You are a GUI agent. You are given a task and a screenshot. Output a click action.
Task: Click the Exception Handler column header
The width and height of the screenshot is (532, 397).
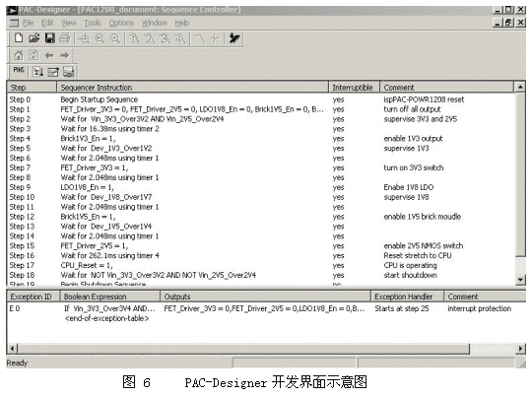point(408,297)
